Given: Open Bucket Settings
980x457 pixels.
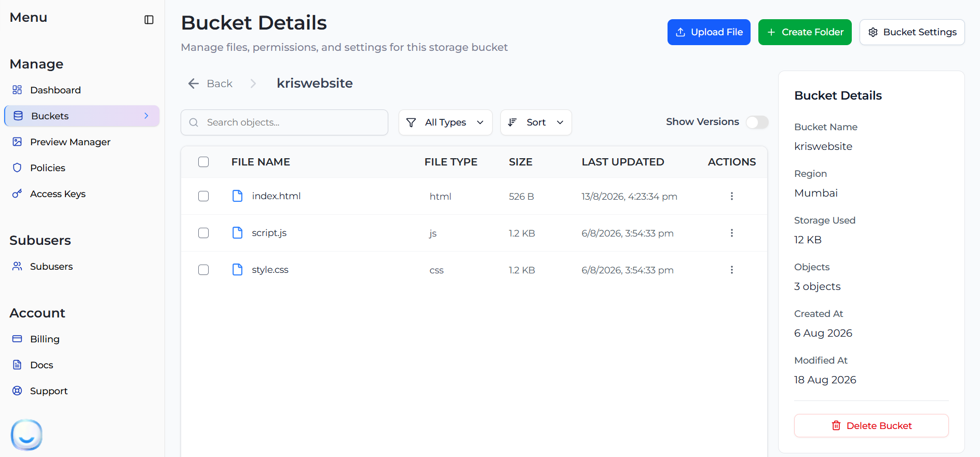Looking at the screenshot, I should [912, 32].
